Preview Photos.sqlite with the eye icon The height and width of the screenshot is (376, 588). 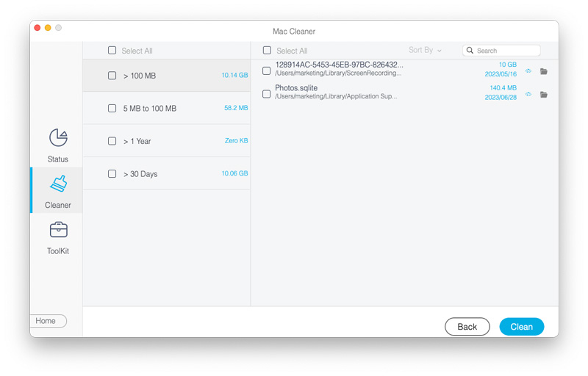pos(528,94)
